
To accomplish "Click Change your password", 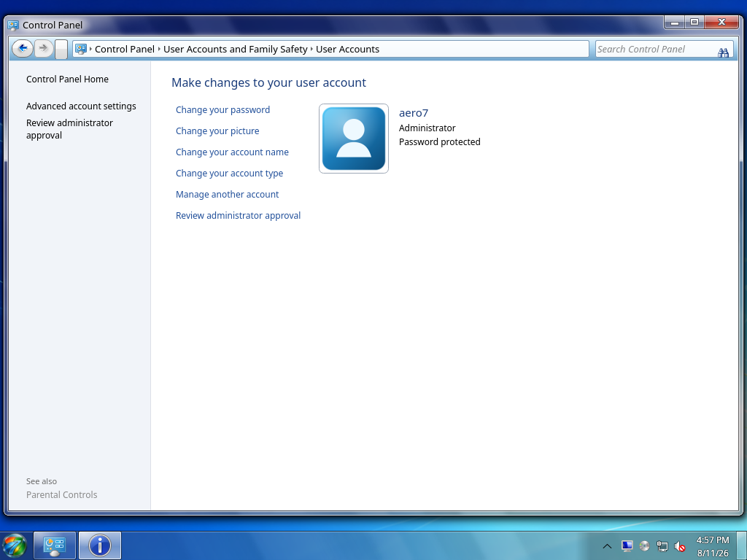I will [x=222, y=110].
